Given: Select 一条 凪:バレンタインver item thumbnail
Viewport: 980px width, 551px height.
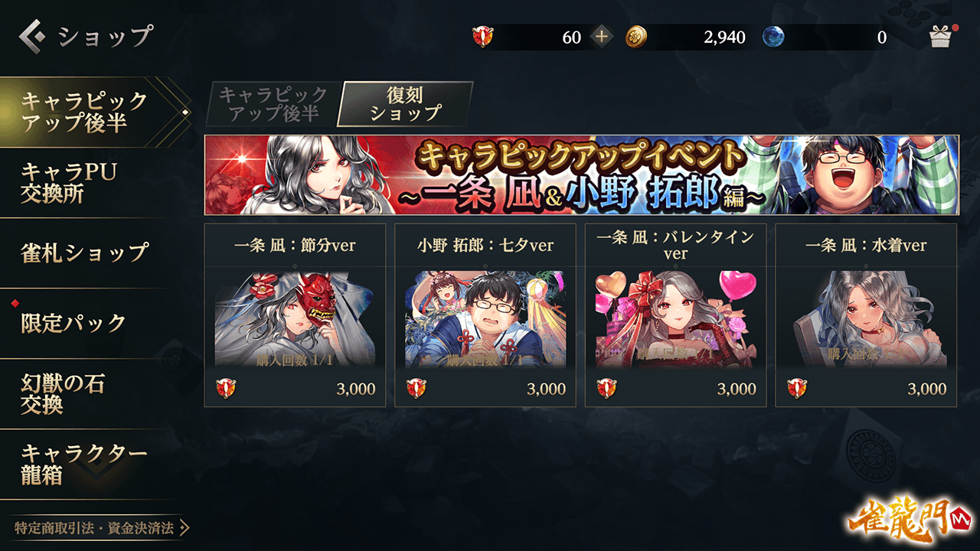Looking at the screenshot, I should pos(676,318).
